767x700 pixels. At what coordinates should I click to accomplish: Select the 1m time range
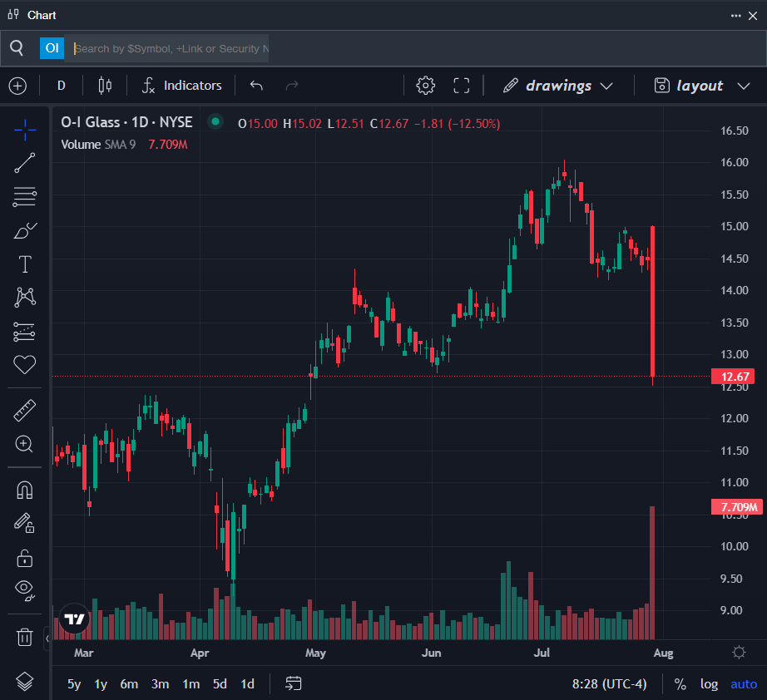[x=191, y=684]
